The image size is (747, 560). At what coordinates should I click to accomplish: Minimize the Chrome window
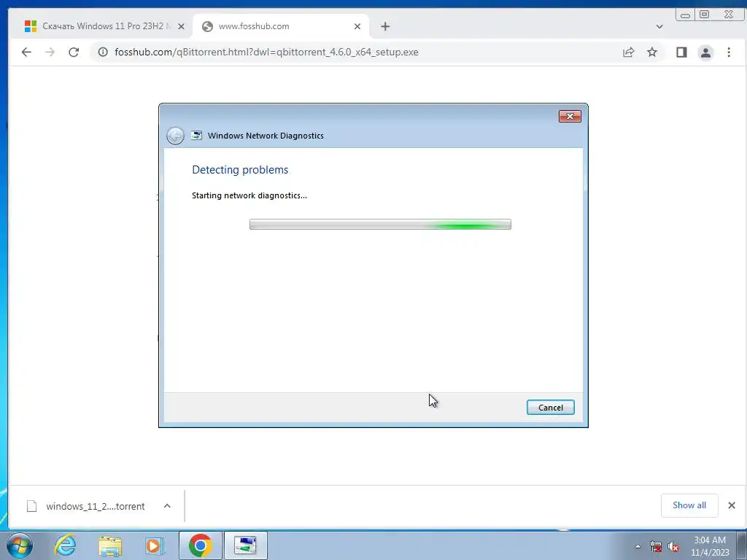[x=685, y=15]
